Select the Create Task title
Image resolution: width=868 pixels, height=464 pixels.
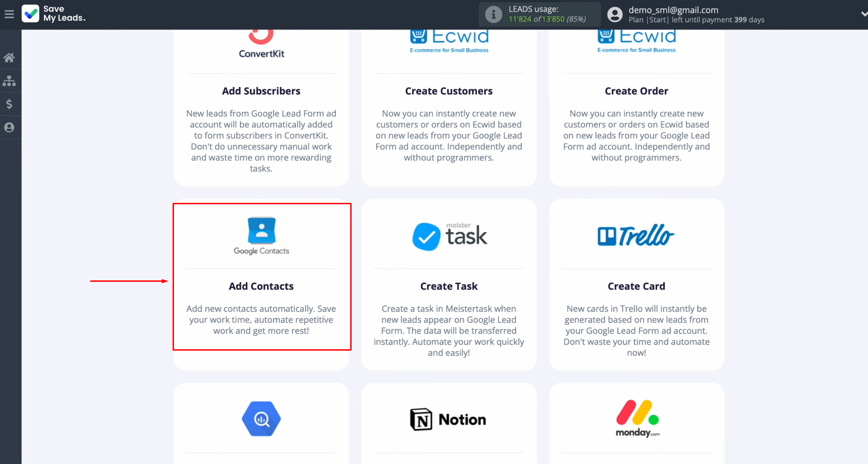point(449,286)
